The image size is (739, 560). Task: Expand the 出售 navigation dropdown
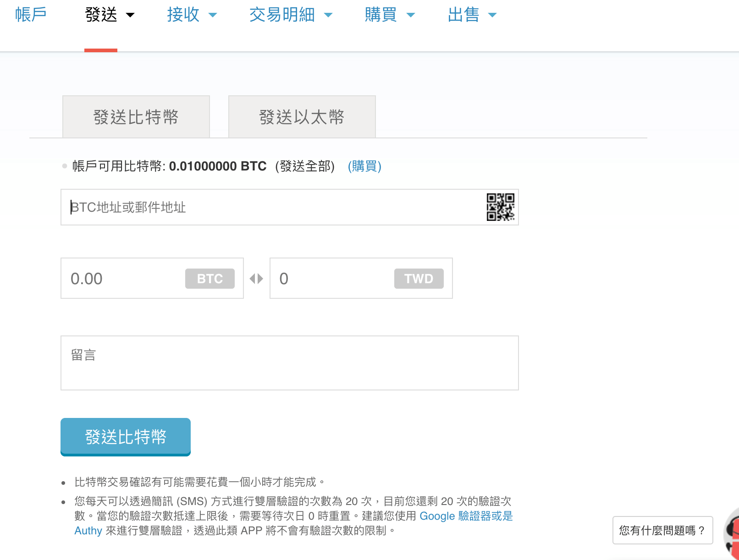(x=472, y=15)
